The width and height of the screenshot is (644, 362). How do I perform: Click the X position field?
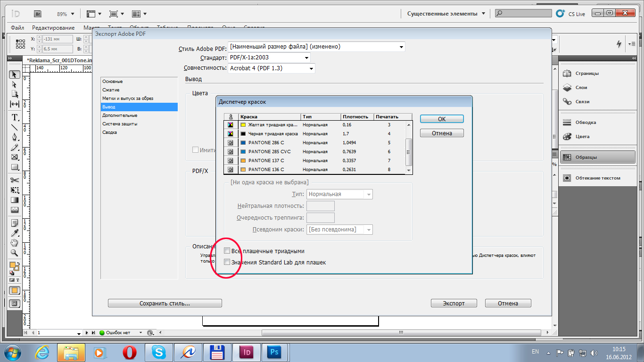[x=58, y=39]
